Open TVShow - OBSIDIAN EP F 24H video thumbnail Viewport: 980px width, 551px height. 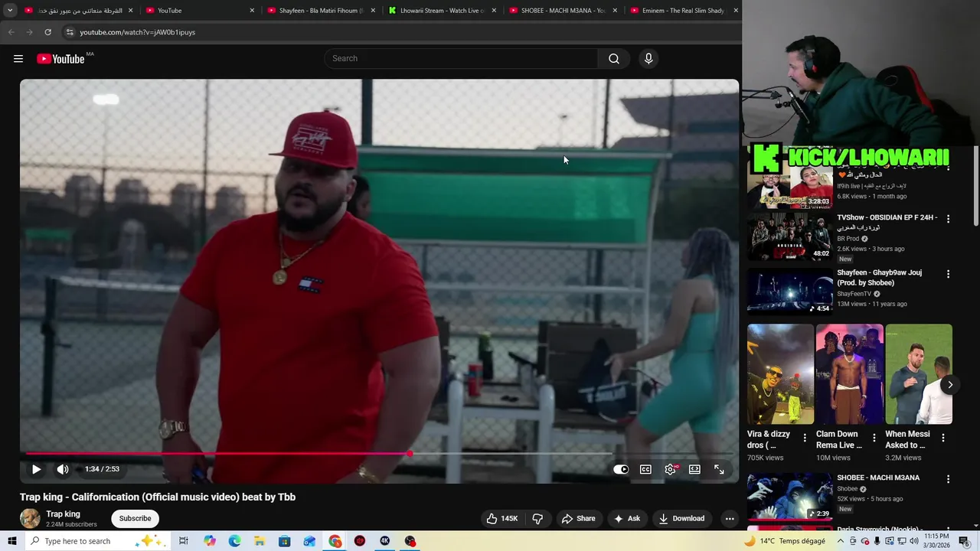tap(789, 236)
